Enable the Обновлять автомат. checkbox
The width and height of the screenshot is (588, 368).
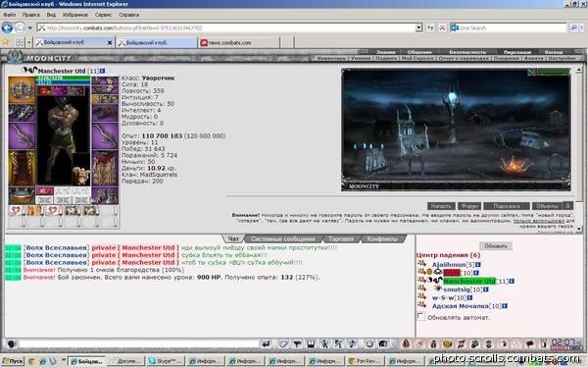421,317
